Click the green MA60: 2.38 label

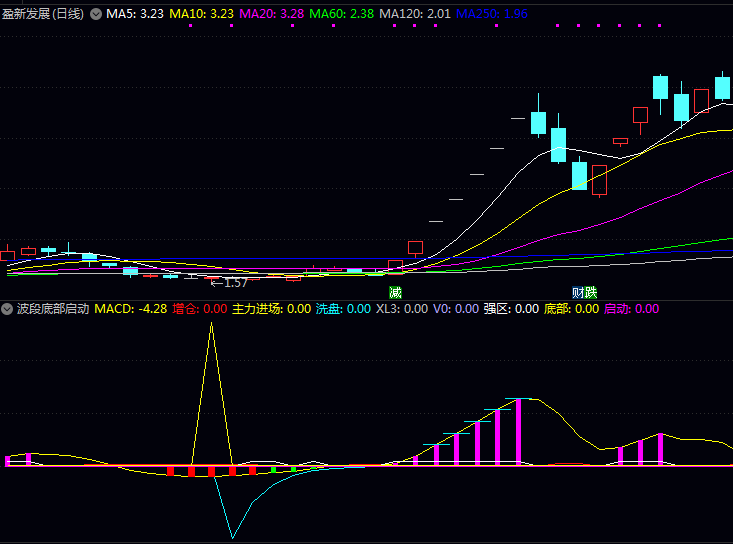pyautogui.click(x=342, y=14)
